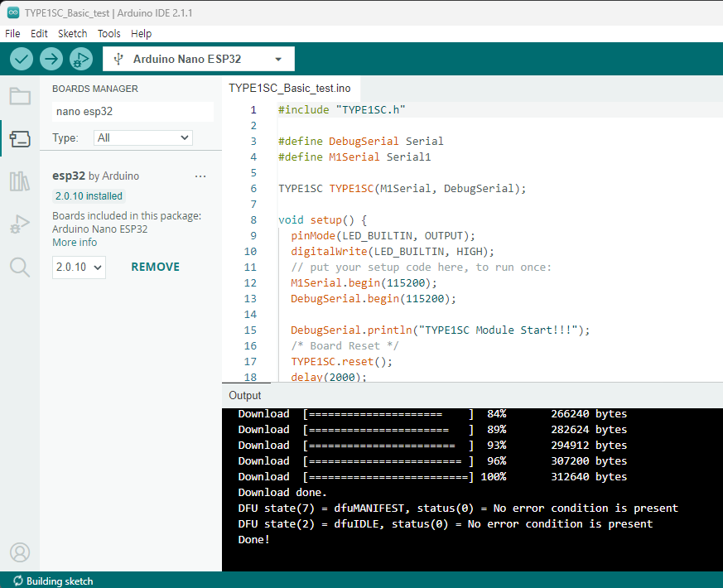Click the Output panel label
723x588 pixels.
[245, 395]
